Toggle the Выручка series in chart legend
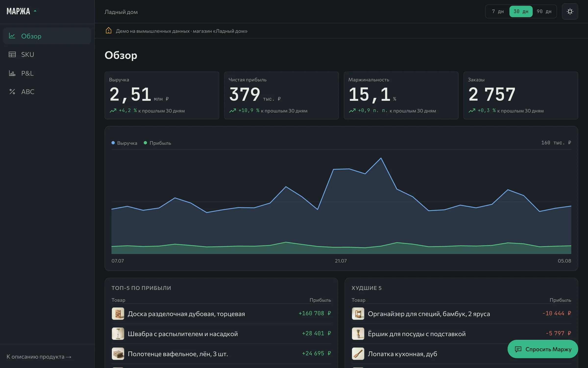 pos(124,143)
